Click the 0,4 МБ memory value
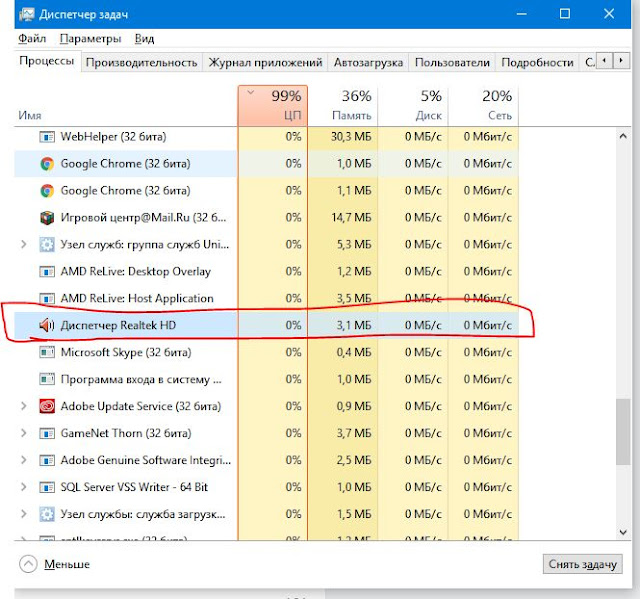Viewport: 640px width, 599px height. pyautogui.click(x=354, y=352)
